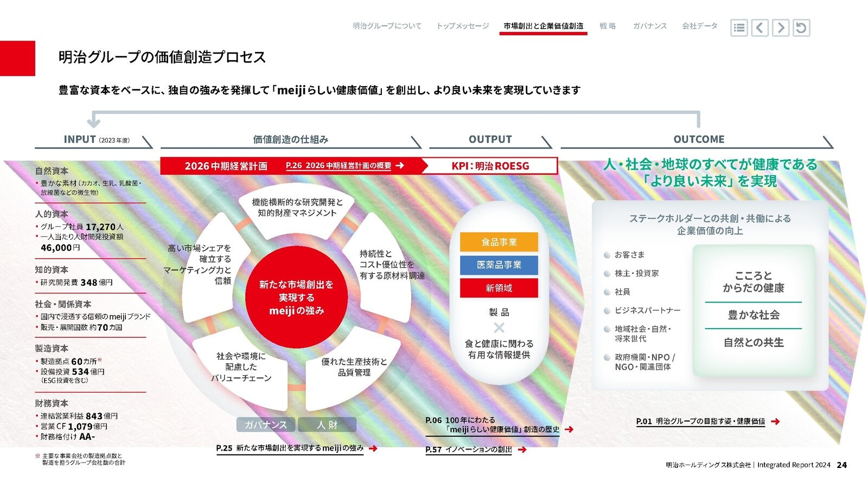Screen dimensions: 868x488
Task: Follow P.57 イノベーションの創出 link
Action: (469, 450)
